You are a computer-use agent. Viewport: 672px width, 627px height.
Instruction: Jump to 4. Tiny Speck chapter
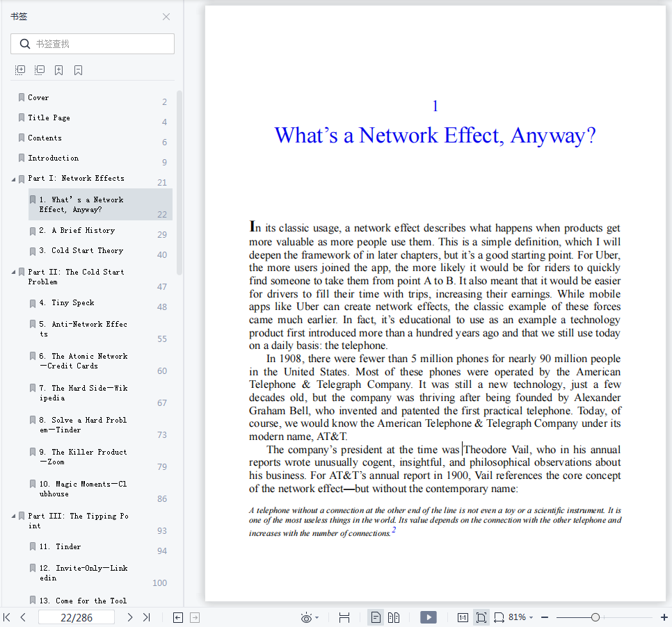point(67,303)
